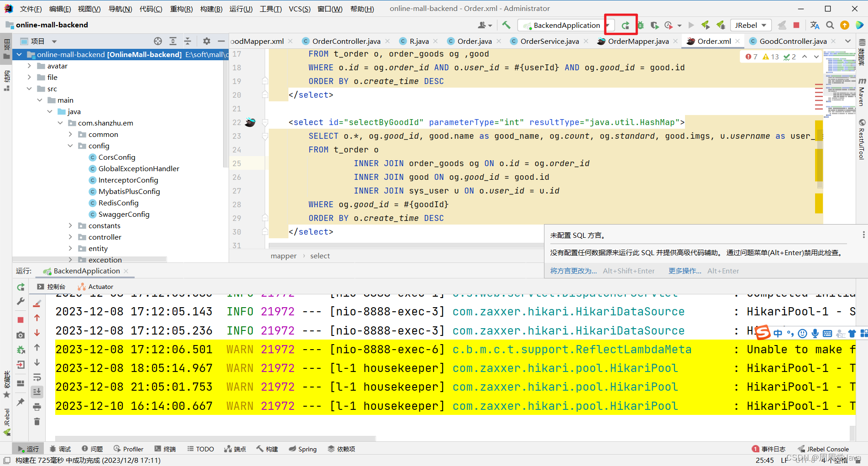Open the 终端 tool window button

(x=165, y=449)
